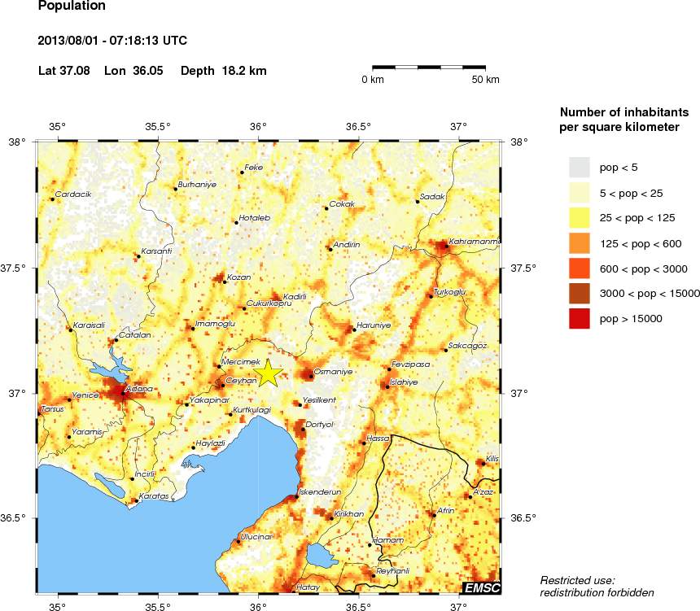Click the '5 < pop < 25' legend label
This screenshot has width=700, height=611.
pos(632,194)
